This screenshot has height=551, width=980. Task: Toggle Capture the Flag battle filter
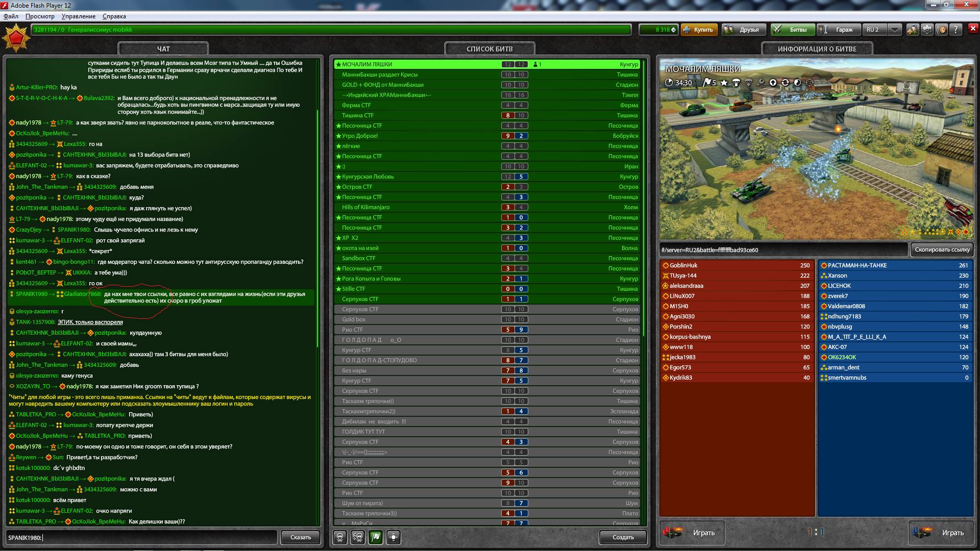point(376,537)
